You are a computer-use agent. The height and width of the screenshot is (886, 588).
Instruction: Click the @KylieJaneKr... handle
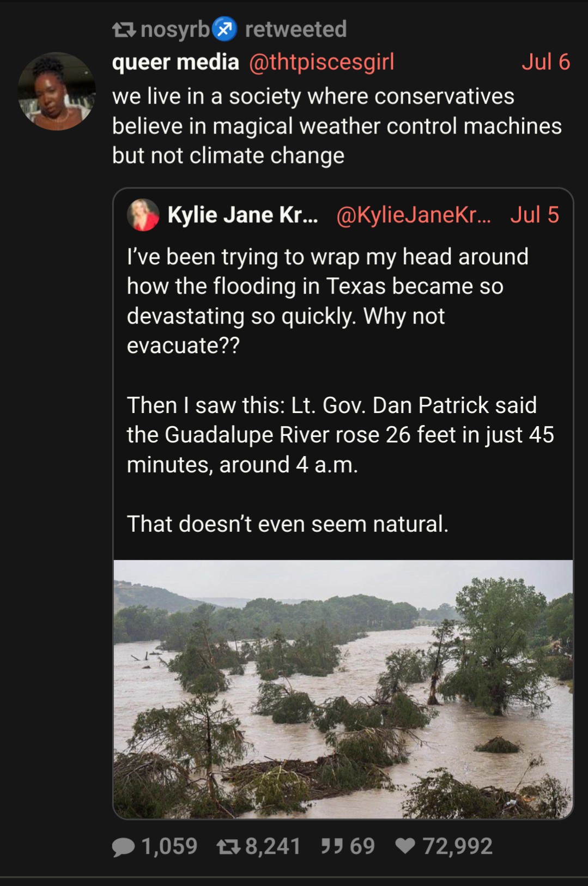pyautogui.click(x=413, y=215)
